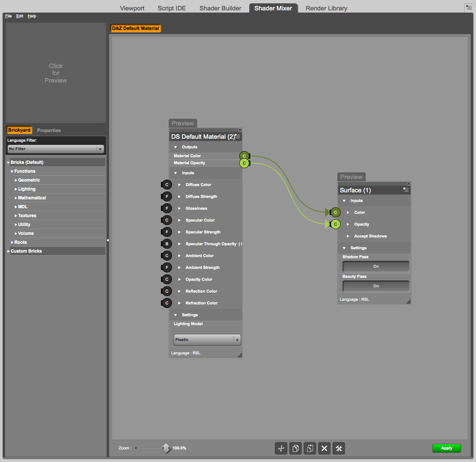This screenshot has height=462, width=476.
Task: Click the Specular Through Opacity input connector
Action: tap(166, 244)
